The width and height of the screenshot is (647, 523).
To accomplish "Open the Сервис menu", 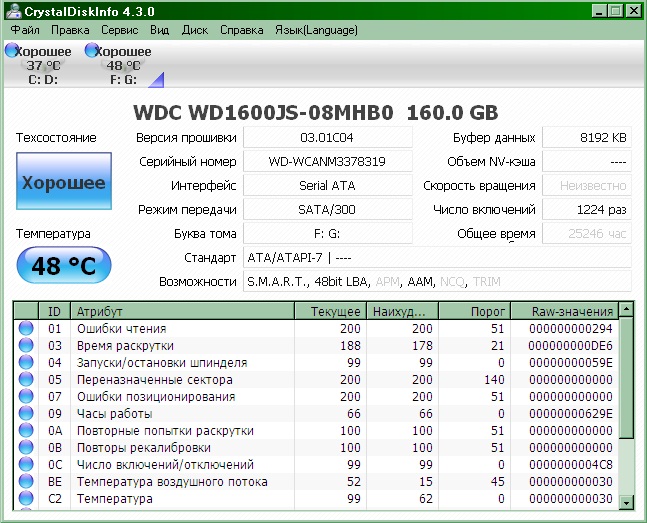I will 120,30.
